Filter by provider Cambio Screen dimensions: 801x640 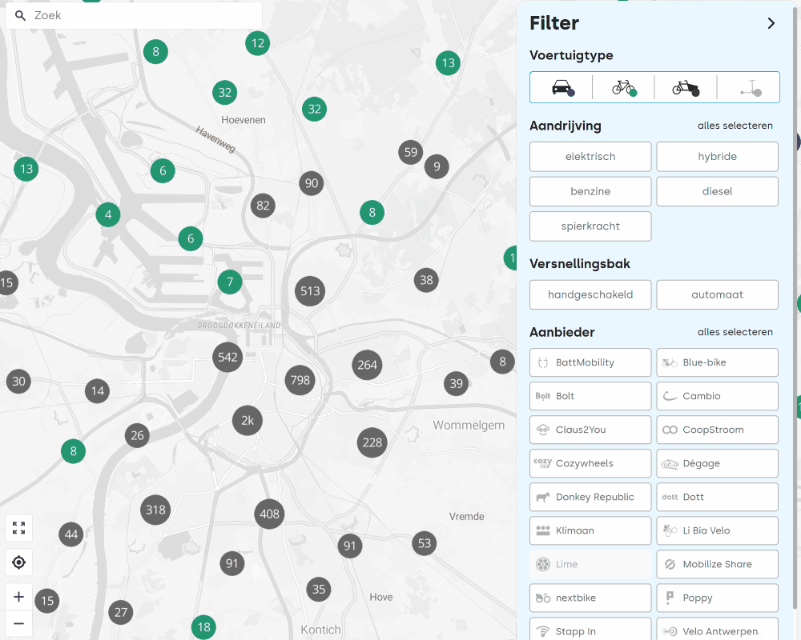717,396
